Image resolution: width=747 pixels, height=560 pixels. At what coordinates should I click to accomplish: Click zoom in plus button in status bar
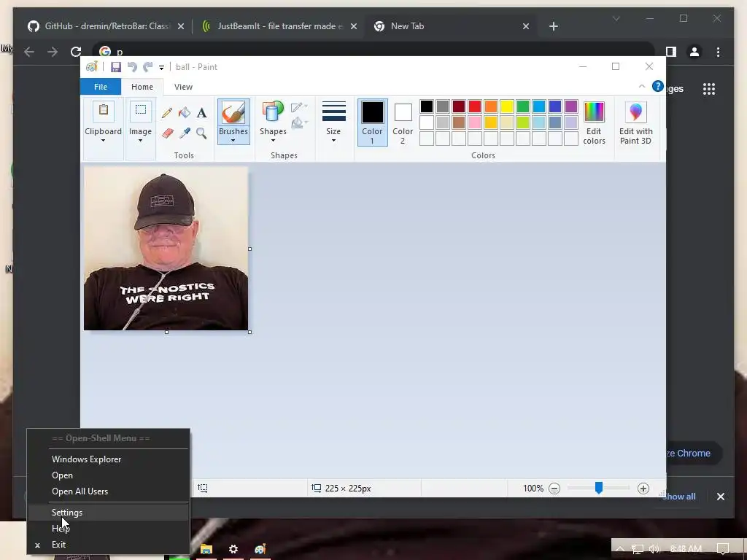(x=643, y=489)
